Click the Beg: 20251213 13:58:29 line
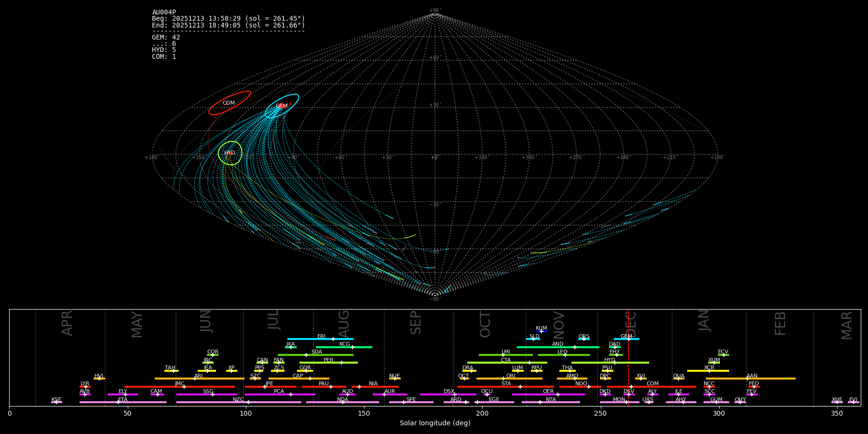This screenshot has height=434, width=868. [229, 19]
